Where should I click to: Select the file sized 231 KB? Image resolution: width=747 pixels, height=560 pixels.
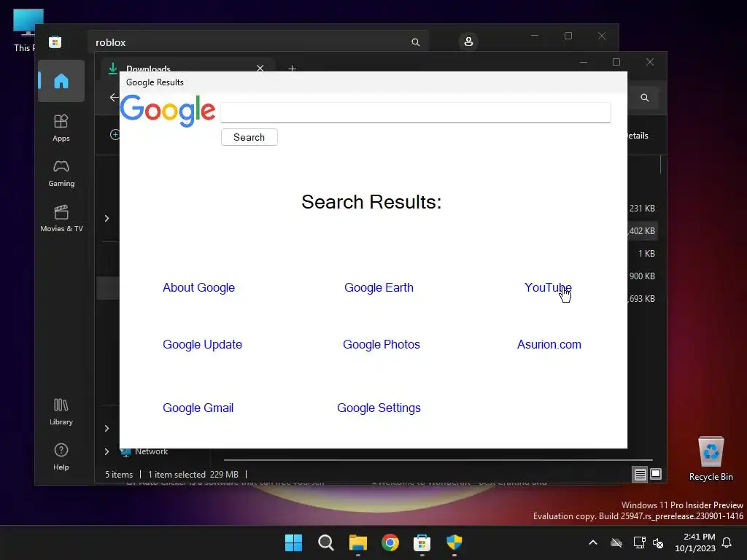[642, 209]
